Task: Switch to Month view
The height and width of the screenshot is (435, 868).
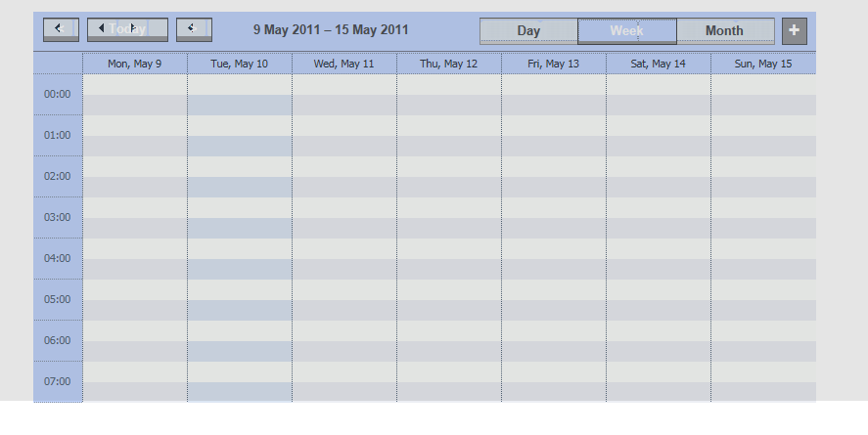Action: 724,31
